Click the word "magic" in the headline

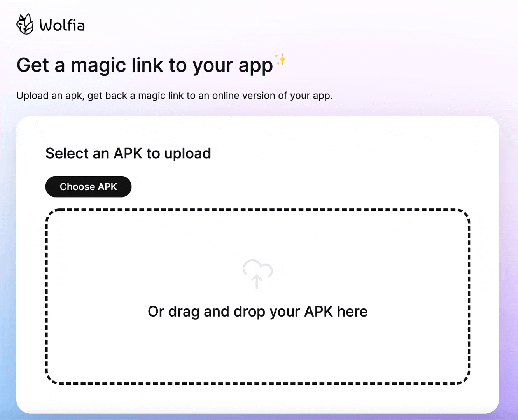(x=99, y=65)
